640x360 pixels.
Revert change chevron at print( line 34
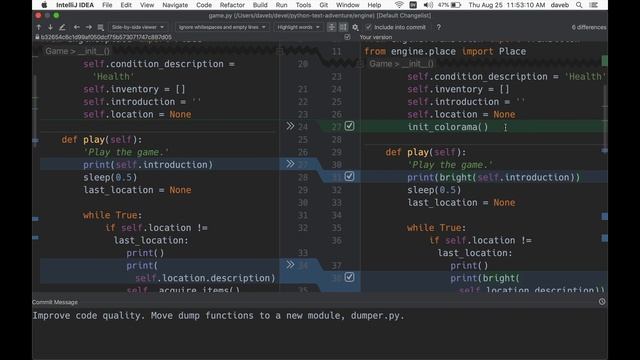coord(290,264)
